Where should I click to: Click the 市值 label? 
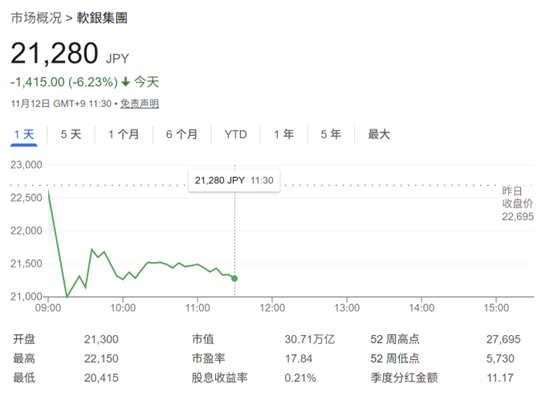(x=203, y=339)
